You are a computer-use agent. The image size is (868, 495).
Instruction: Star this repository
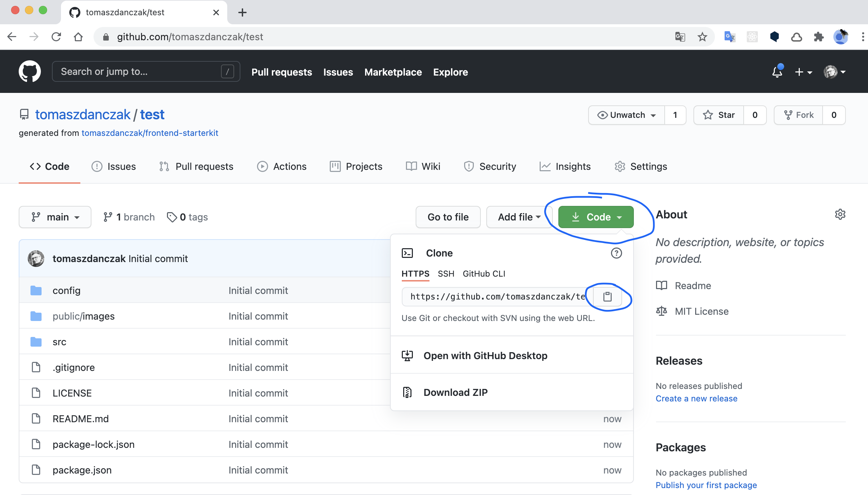tap(719, 115)
